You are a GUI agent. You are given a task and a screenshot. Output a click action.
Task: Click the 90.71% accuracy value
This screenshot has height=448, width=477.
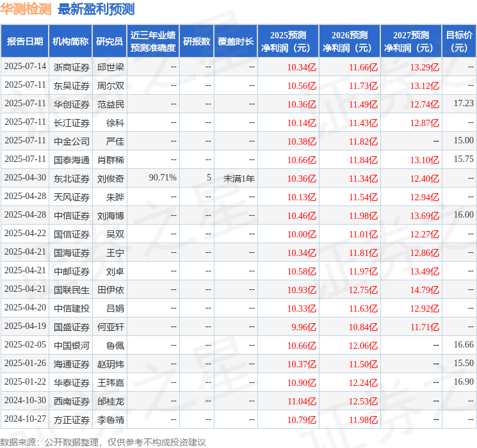pos(163,178)
